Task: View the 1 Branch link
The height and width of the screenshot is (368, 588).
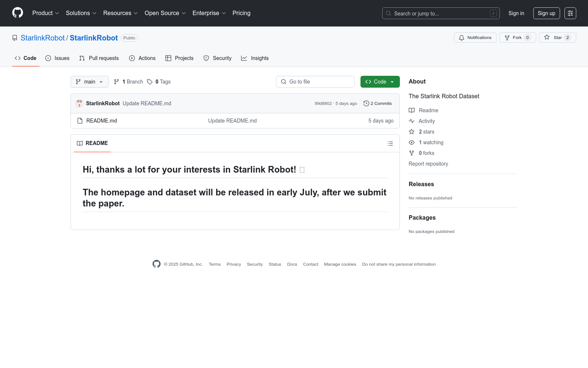Action: pos(129,82)
